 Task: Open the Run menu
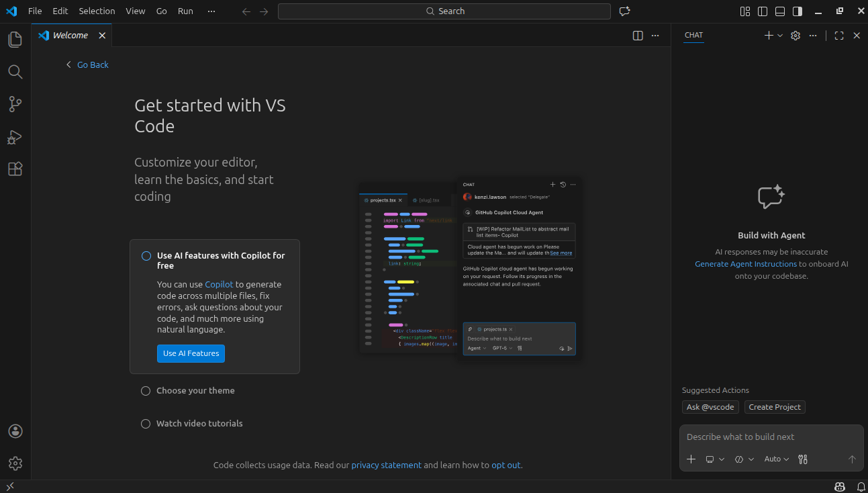[185, 11]
